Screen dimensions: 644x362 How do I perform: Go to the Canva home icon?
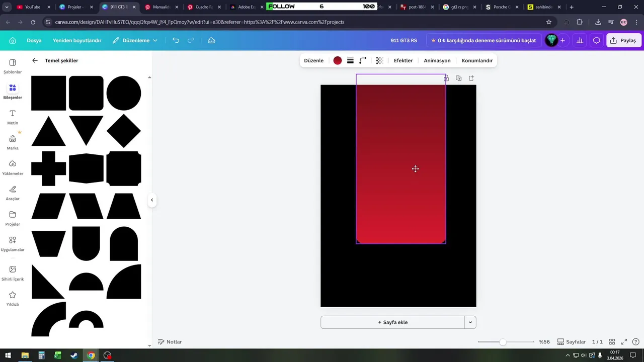13,40
